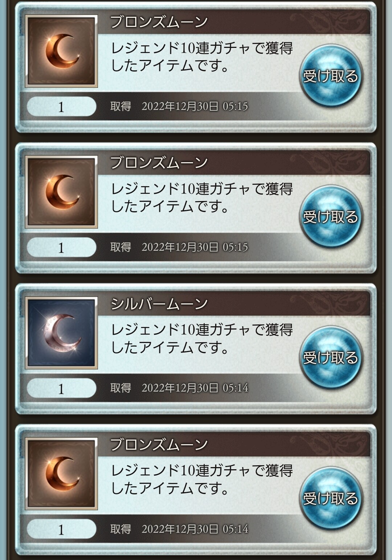The width and height of the screenshot is (392, 560).
Task: Tap the second ブロンズムーン crescent icon
Action: coord(61,192)
